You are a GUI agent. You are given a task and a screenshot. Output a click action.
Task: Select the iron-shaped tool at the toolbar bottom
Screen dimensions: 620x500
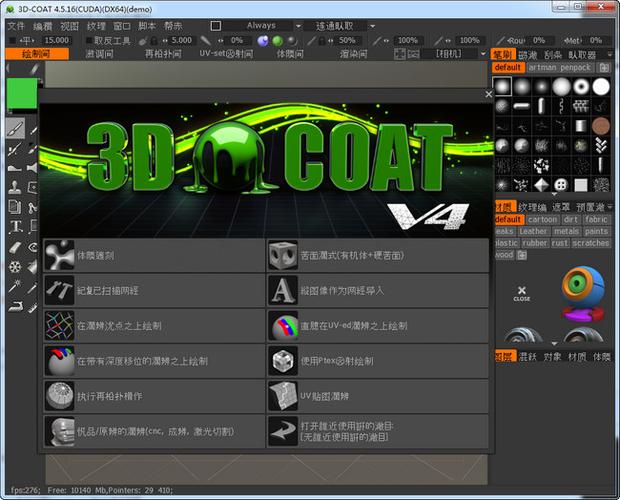[15, 306]
